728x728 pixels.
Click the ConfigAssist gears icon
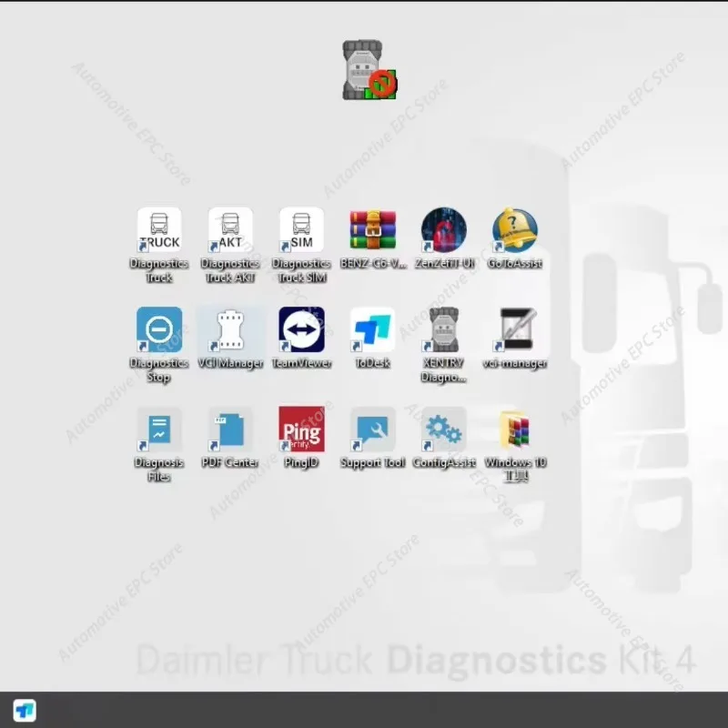pos(444,430)
